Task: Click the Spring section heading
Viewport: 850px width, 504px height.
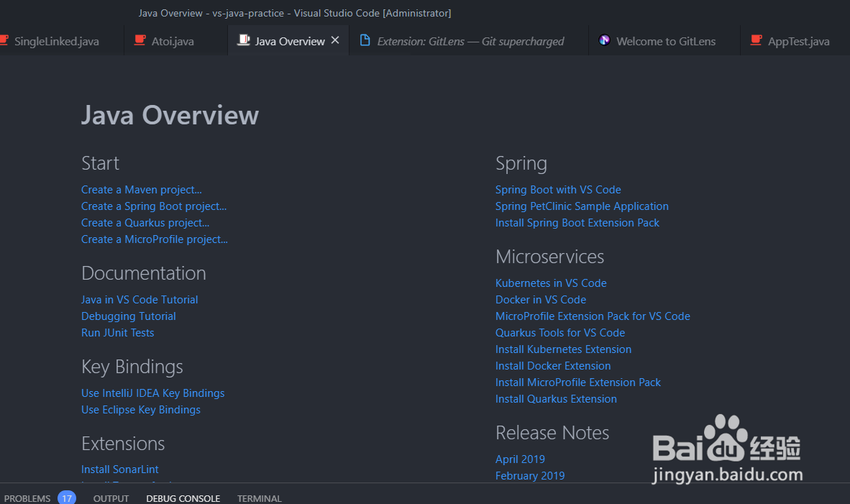Action: pyautogui.click(x=521, y=164)
